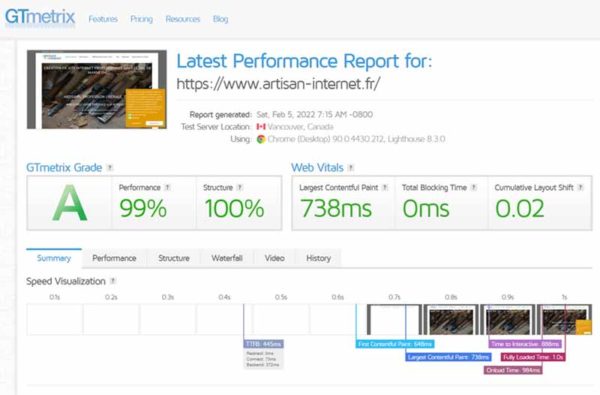
Task: Click help icon beside Speed Visualization
Action: [113, 281]
